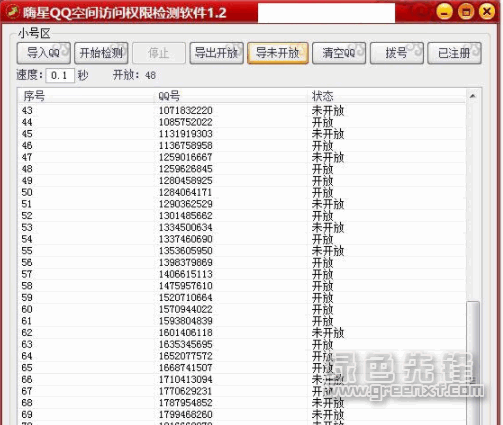Maximize the window using square icon
The image size is (503, 425).
[x=466, y=12]
